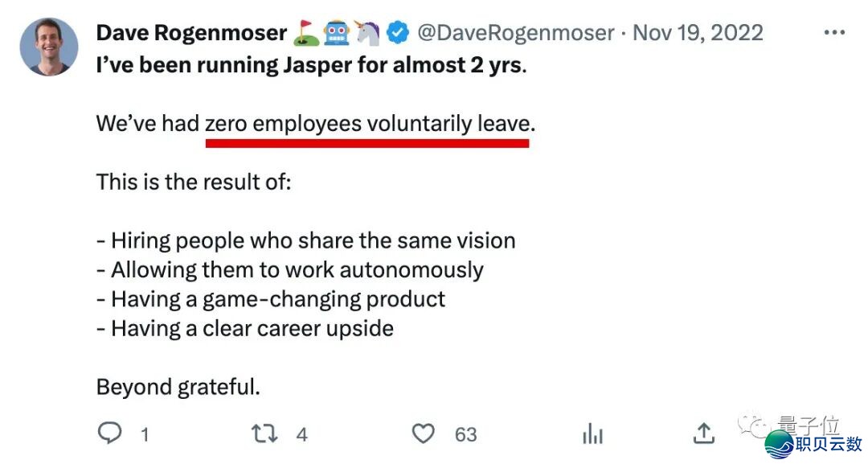Click the red-underlined 'zero employees voluntarily leave' text
The width and height of the screenshot is (868, 464).
[367, 125]
